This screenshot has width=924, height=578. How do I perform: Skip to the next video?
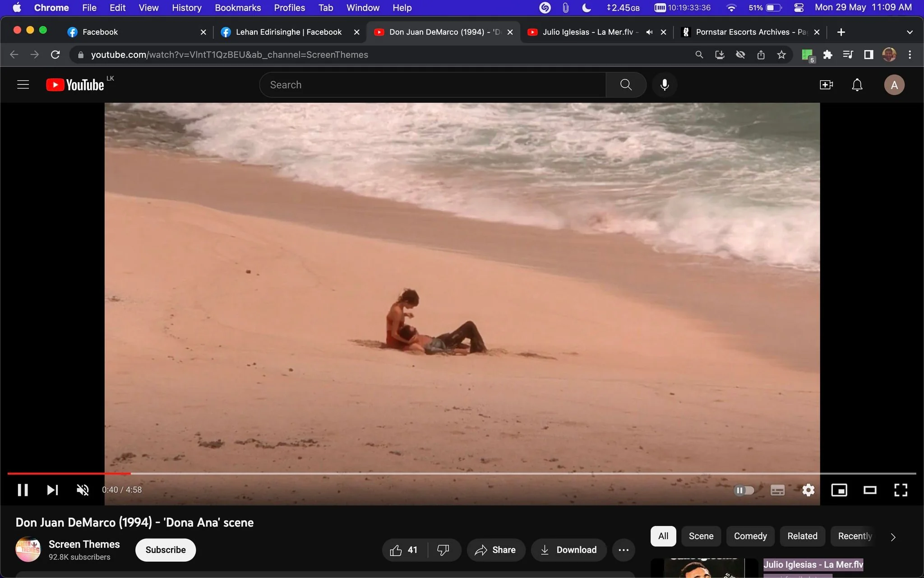[x=52, y=490]
